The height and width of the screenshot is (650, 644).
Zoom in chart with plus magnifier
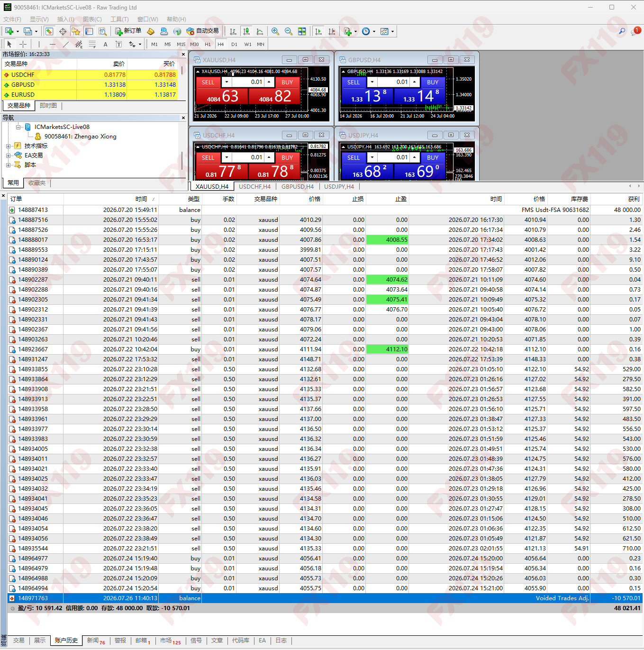[x=275, y=31]
